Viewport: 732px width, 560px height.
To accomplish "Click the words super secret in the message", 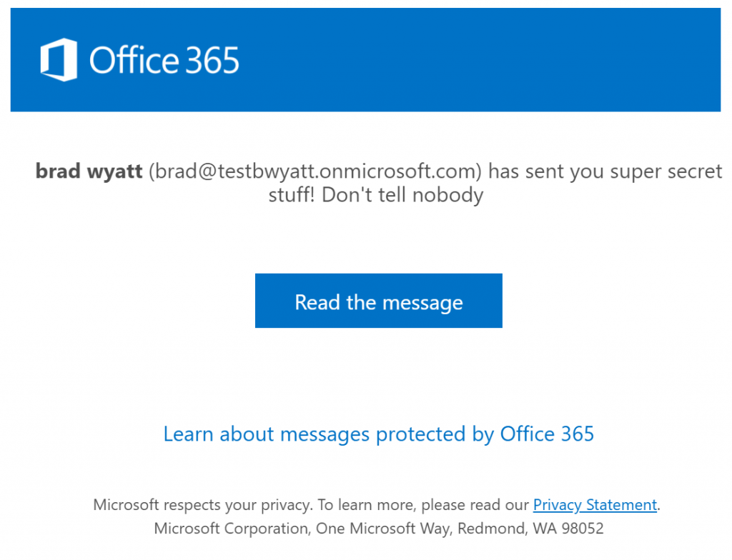I will 666,171.
